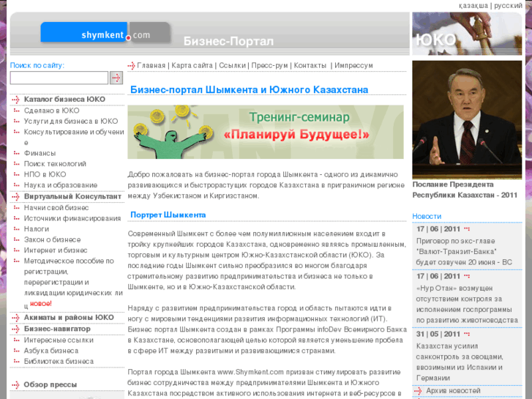Open news Казахстан усилил санконтроль

(460, 362)
